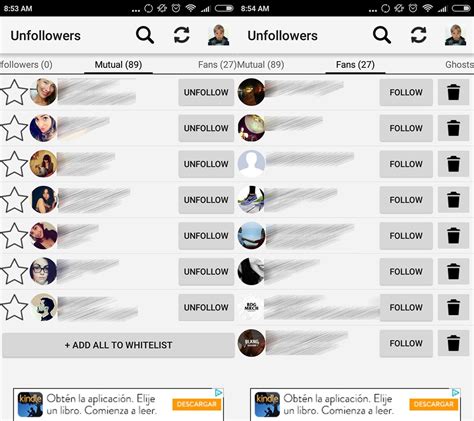Click FOLLOW for silhouette avatar fan
The image size is (474, 421).
406,164
